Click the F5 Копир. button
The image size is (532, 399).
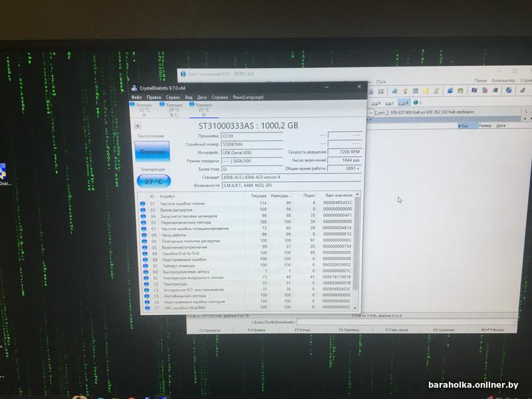(303, 330)
